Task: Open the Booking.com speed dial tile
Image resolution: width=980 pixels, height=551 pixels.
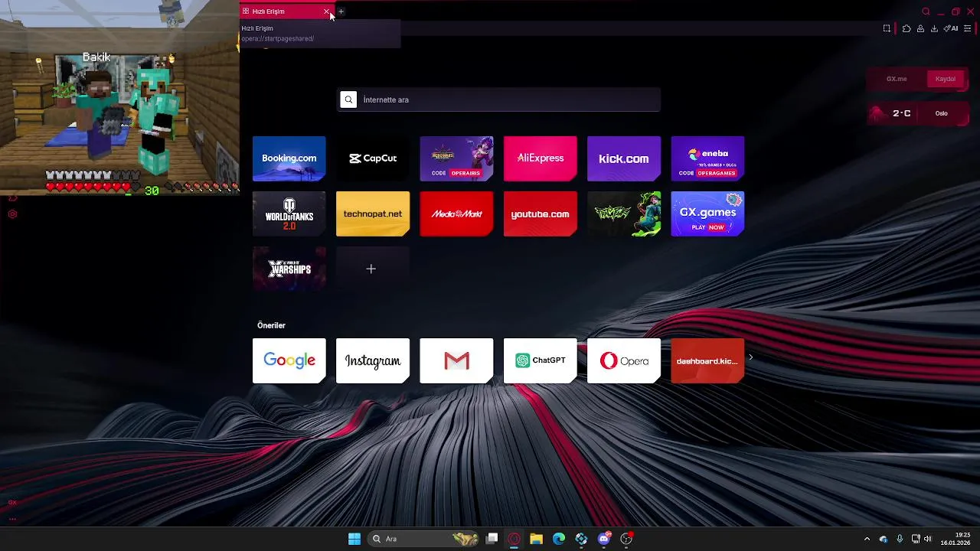Action: click(x=289, y=158)
